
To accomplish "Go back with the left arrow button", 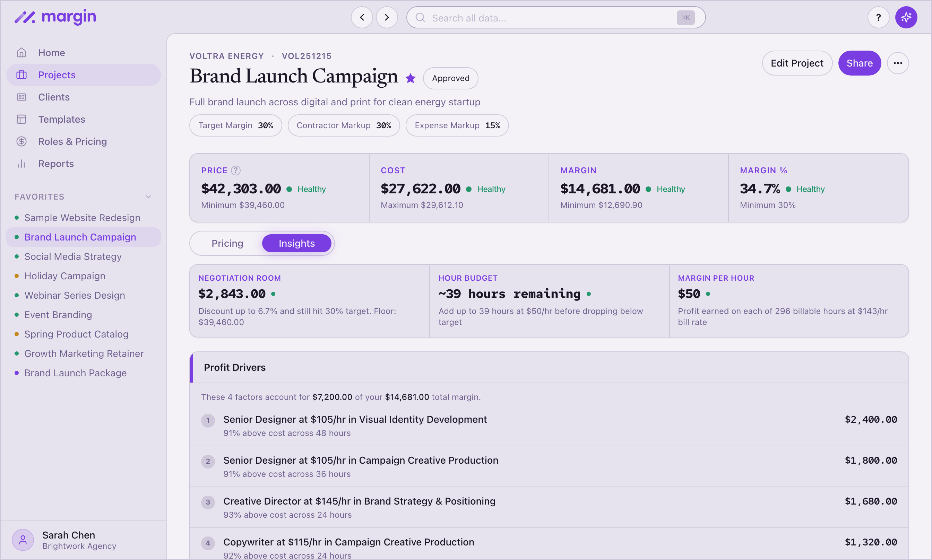I will coord(362,17).
